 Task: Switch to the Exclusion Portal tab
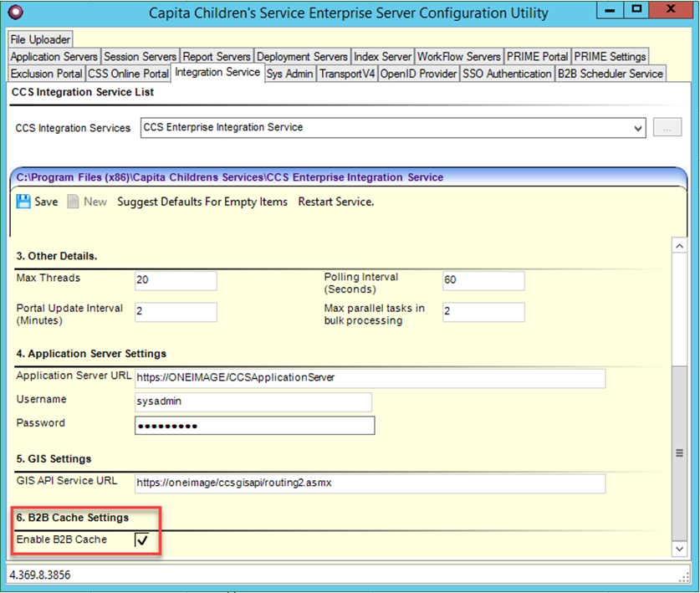[x=47, y=74]
